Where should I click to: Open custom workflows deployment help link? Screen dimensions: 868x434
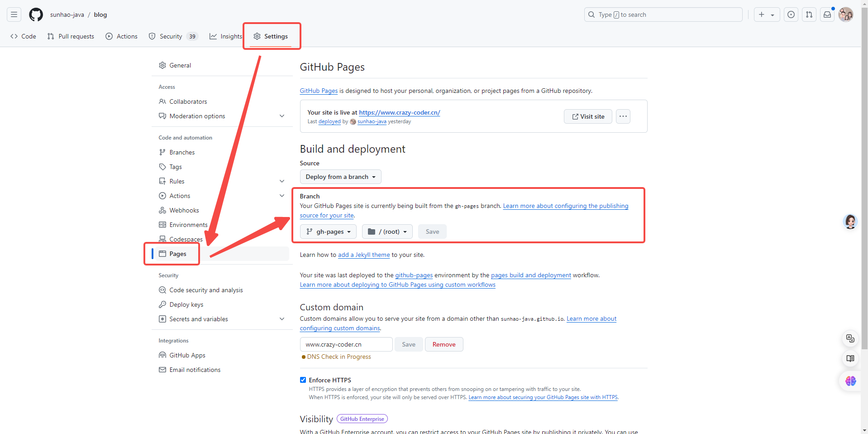coord(398,285)
